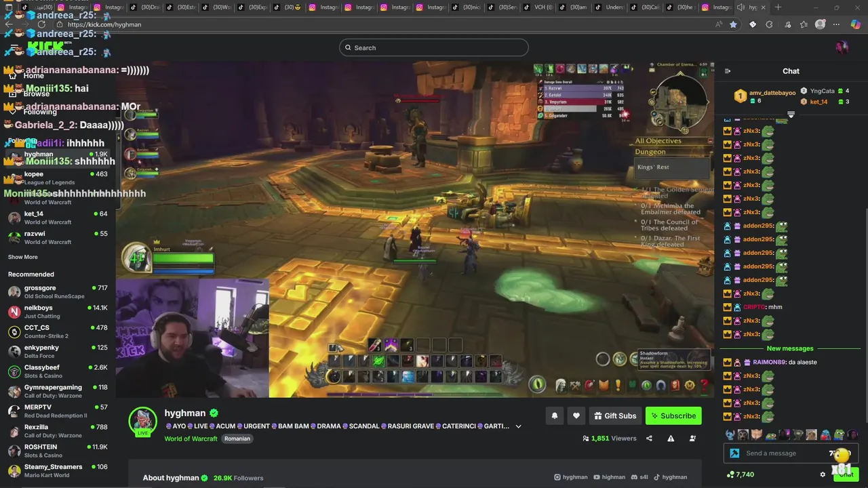Click RAIMON89 username in chat

pos(769,362)
